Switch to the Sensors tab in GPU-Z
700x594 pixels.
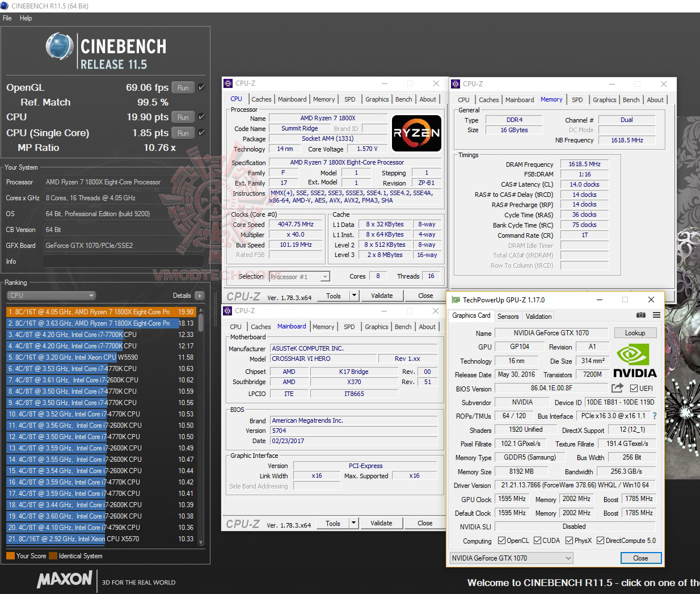(508, 316)
